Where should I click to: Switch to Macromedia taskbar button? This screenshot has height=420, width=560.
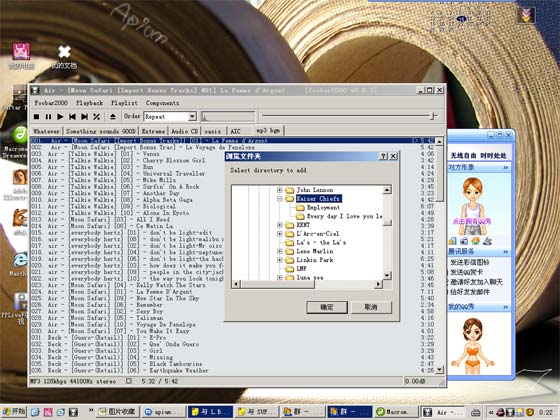[x=396, y=412]
